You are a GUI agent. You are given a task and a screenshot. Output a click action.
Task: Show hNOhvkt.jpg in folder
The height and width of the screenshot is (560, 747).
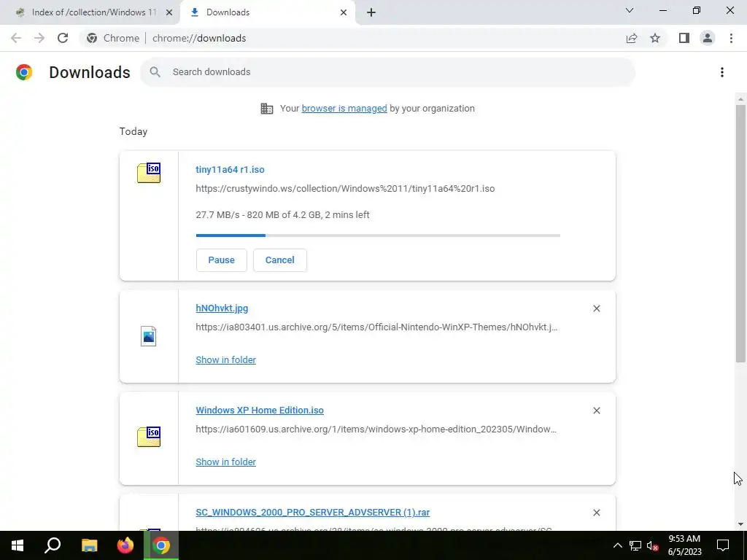pyautogui.click(x=226, y=360)
